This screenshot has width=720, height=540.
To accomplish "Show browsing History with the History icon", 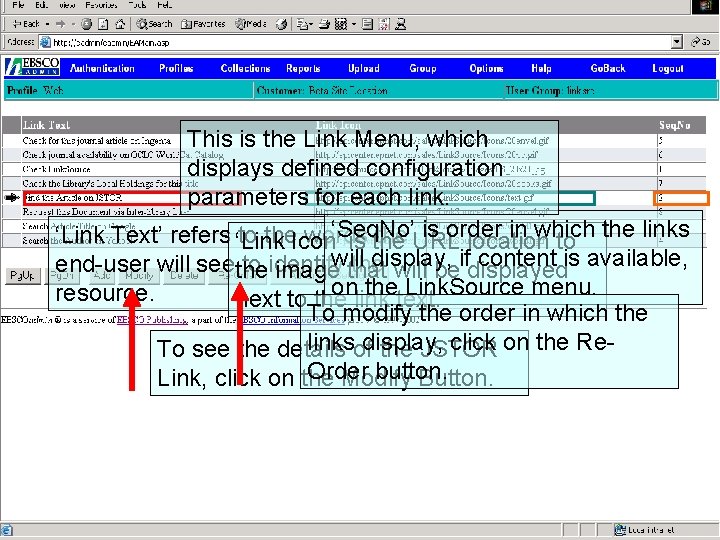I will click(282, 24).
